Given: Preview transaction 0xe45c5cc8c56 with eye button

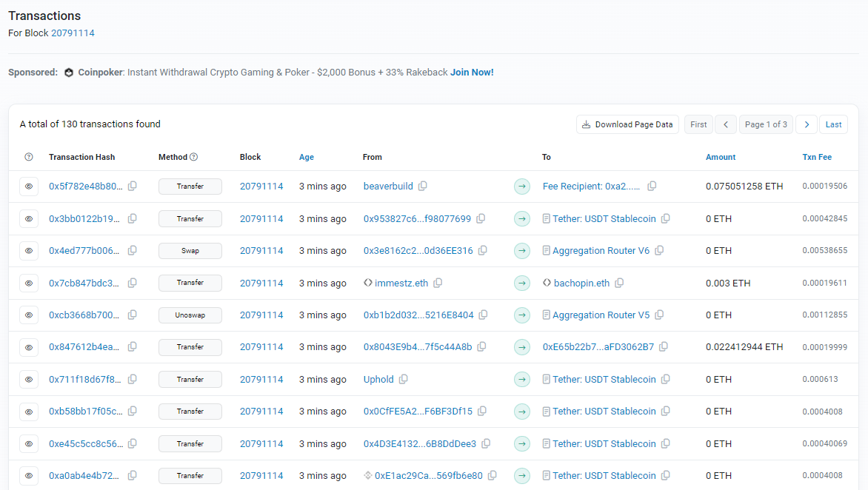Looking at the screenshot, I should tap(29, 443).
